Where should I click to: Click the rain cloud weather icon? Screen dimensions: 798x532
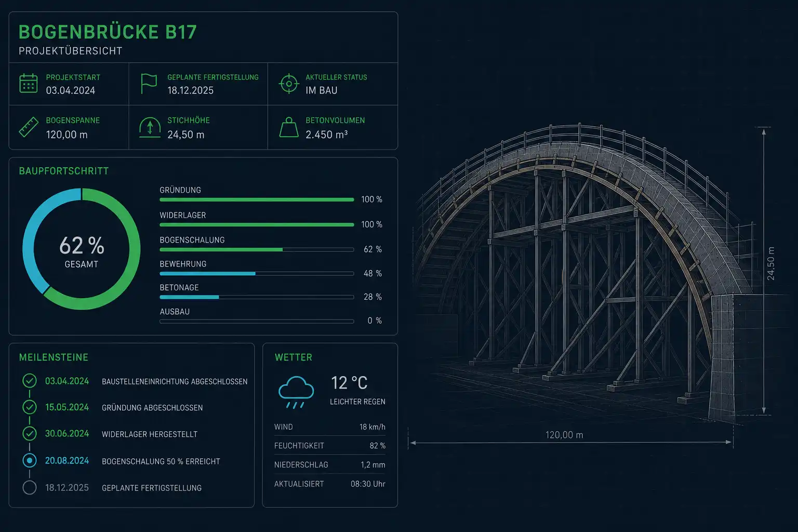pos(296,392)
